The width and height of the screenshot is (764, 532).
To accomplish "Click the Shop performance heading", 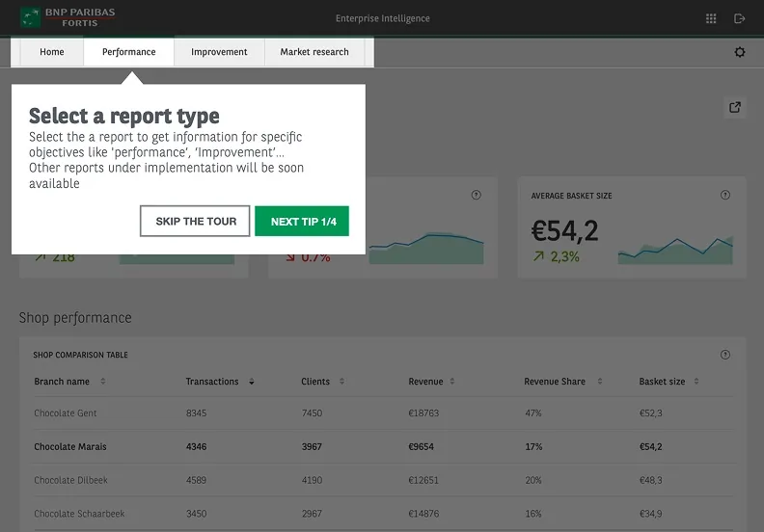I will click(75, 318).
